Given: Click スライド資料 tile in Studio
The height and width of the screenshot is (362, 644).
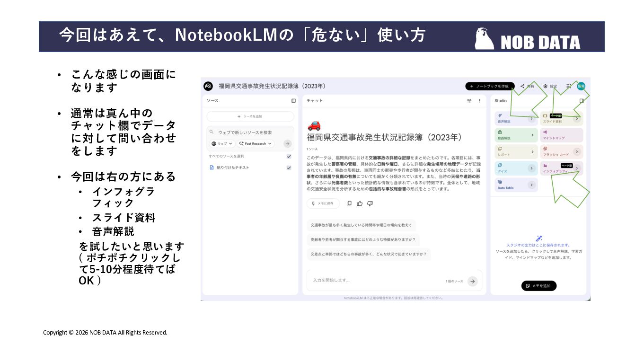Looking at the screenshot, I should coord(561,118).
